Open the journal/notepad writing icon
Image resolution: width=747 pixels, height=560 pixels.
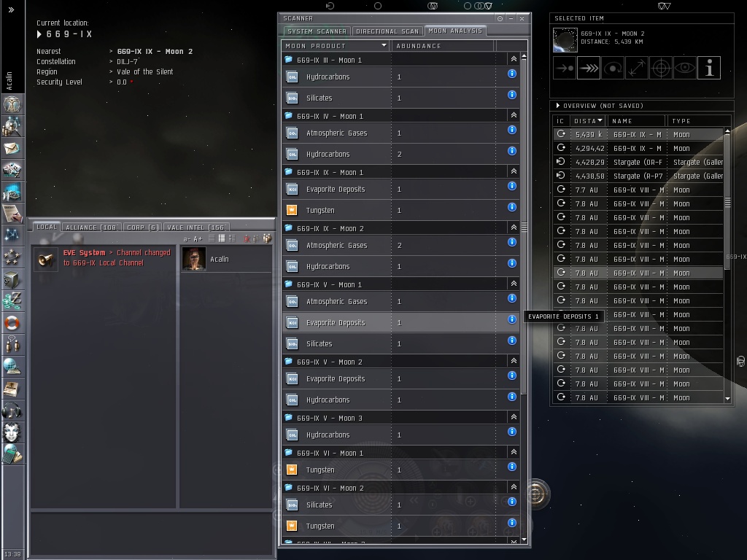coord(12,214)
